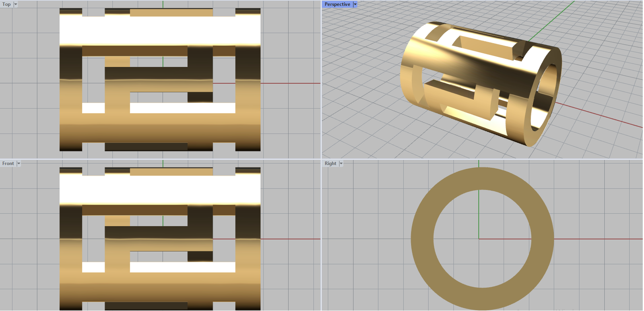Click the red axis line in Top viewport
The image size is (644, 311).
tap(290, 83)
